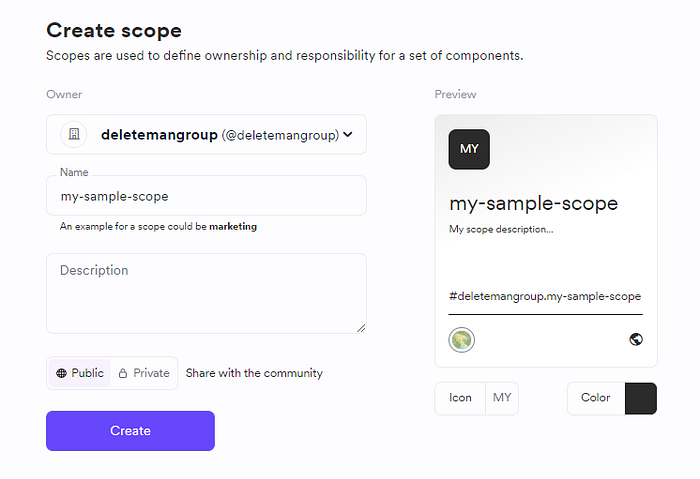Expand the owner dropdown chevron

348,135
